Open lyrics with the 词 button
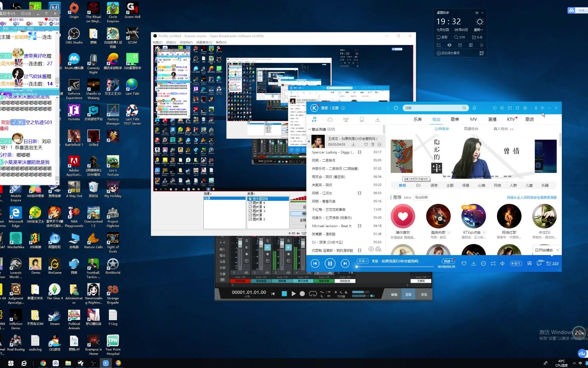588x368 pixels. [x=529, y=263]
